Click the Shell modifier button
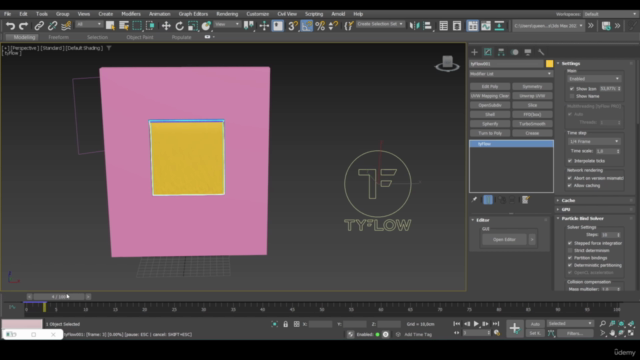This screenshot has height=360, width=640. tap(490, 115)
